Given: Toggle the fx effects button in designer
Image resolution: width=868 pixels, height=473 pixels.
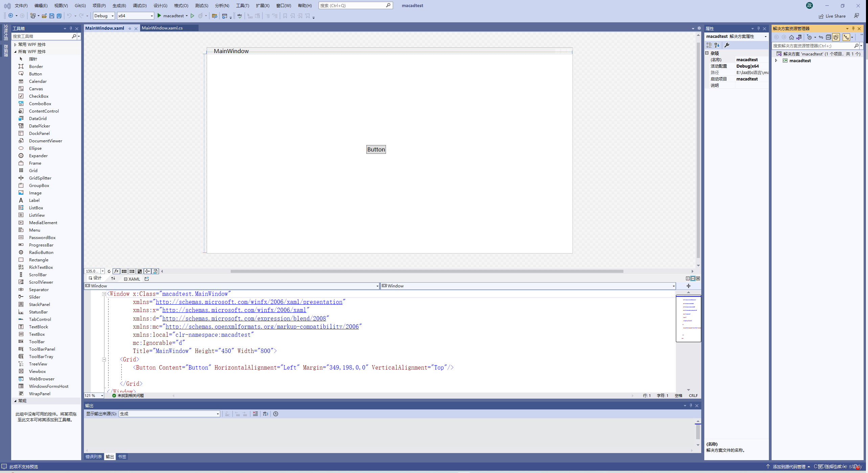Looking at the screenshot, I should coord(116,271).
